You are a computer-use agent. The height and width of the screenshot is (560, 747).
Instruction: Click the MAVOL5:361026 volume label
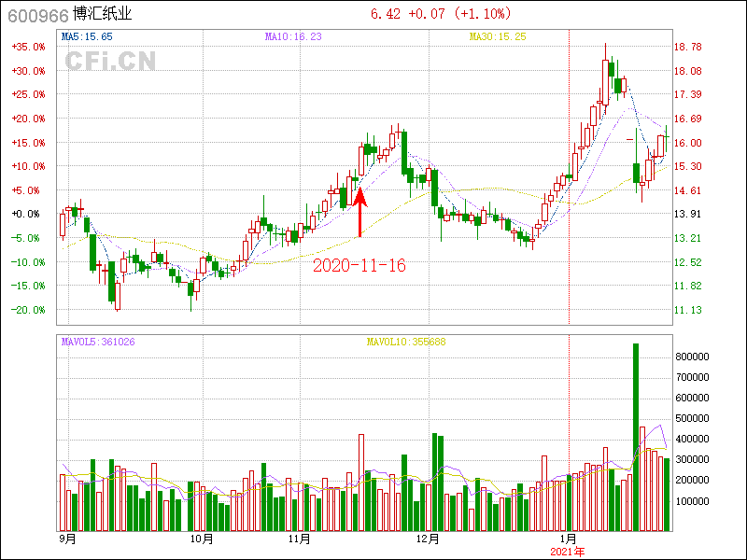click(x=98, y=342)
